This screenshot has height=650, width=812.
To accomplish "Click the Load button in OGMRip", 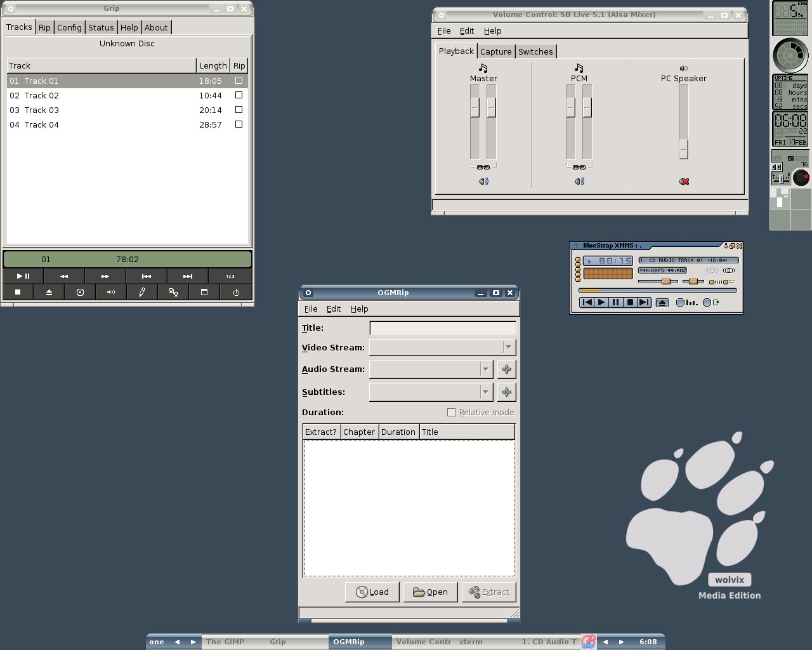I will tap(372, 592).
